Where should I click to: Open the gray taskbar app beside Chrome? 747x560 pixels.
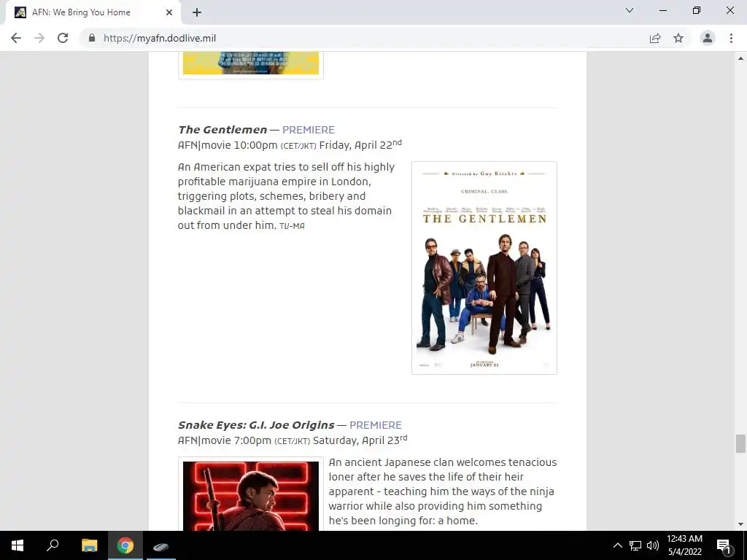[160, 545]
